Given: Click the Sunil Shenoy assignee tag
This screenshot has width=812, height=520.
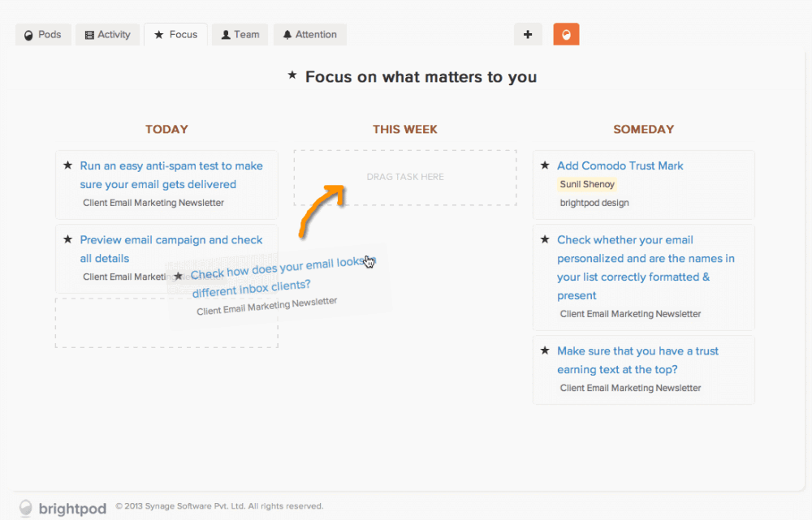Looking at the screenshot, I should (x=587, y=184).
